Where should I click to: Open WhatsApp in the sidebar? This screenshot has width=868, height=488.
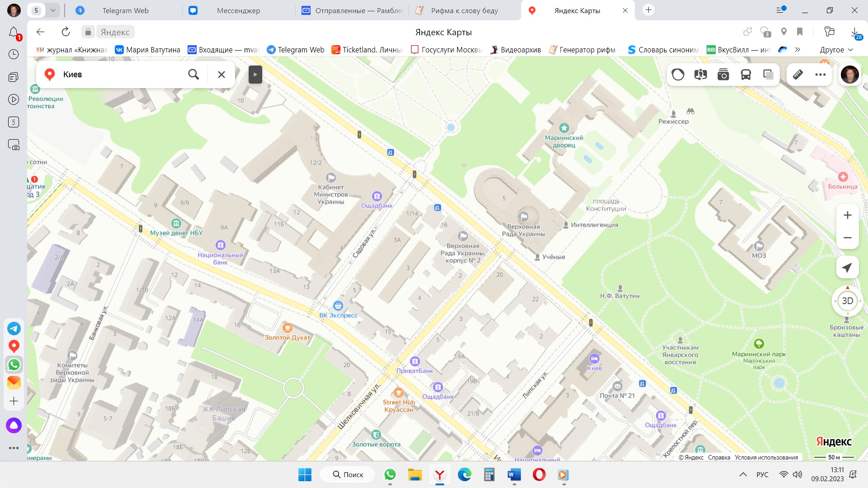pyautogui.click(x=14, y=365)
